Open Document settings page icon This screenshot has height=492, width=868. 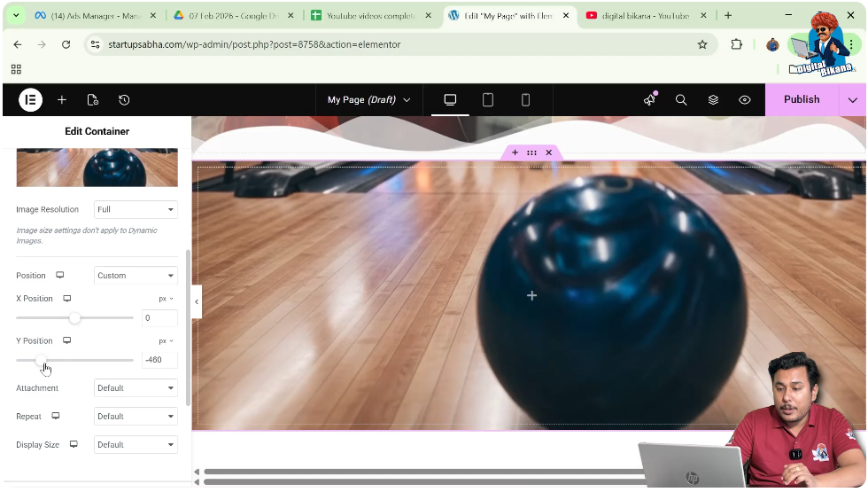click(x=93, y=100)
